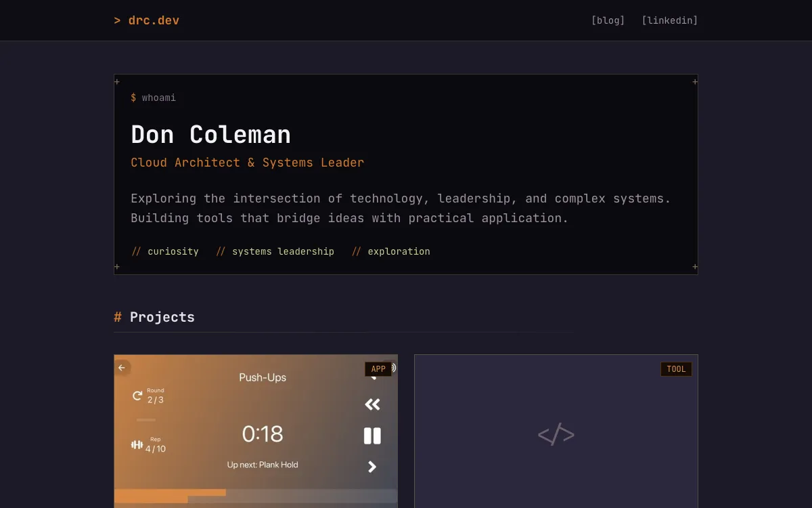812x508 pixels.
Task: Click the 'Exploring the intersection of technology' description
Action: (x=401, y=208)
